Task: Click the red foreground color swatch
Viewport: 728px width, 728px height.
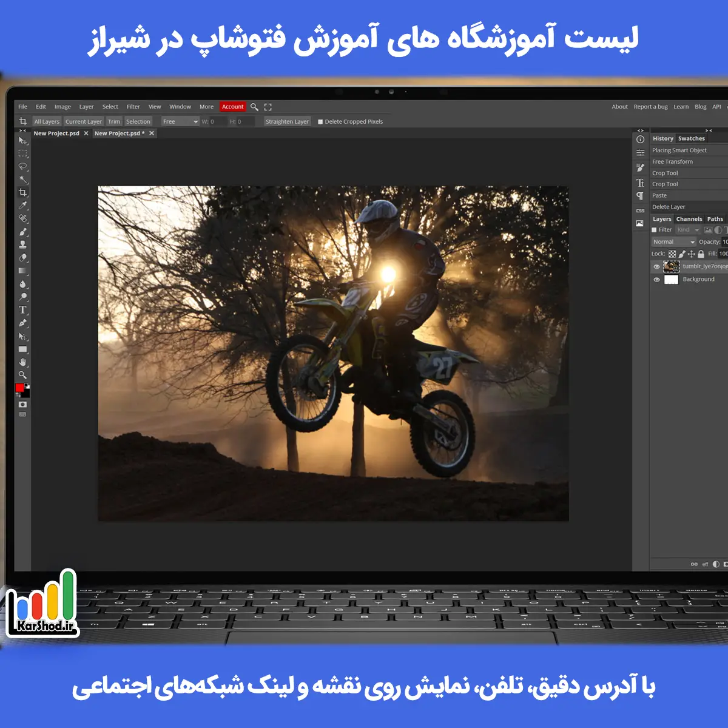Action: coord(19,388)
